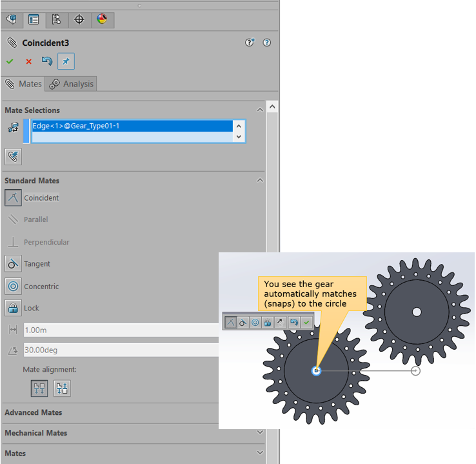Open the FeatureManager design tree tab
The height and width of the screenshot is (464, 476).
[12, 19]
